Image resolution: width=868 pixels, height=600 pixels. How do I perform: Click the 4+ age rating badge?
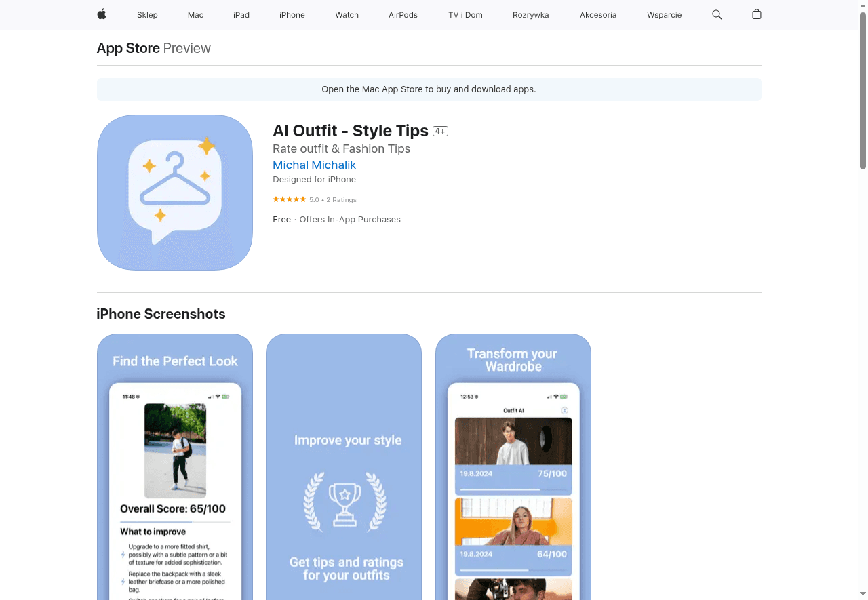coord(440,132)
